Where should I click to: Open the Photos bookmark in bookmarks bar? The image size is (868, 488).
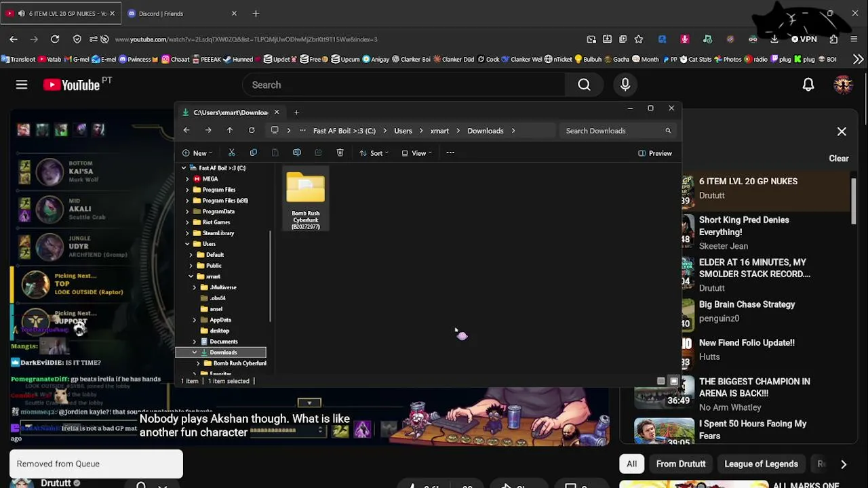(728, 60)
